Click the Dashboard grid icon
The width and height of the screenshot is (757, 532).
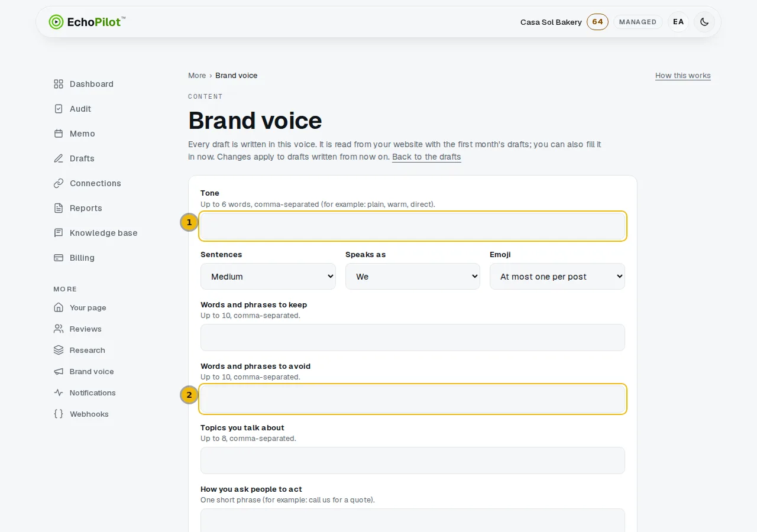pos(59,84)
